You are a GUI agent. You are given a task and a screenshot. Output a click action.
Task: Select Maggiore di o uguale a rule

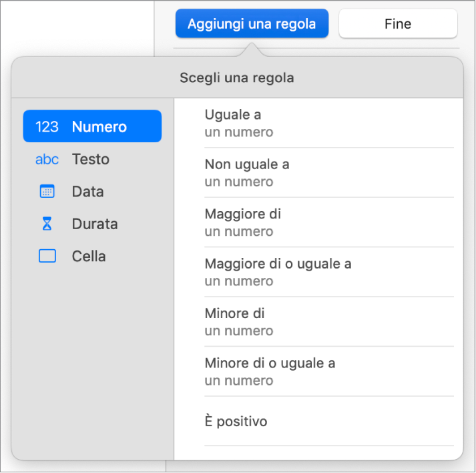click(x=329, y=272)
